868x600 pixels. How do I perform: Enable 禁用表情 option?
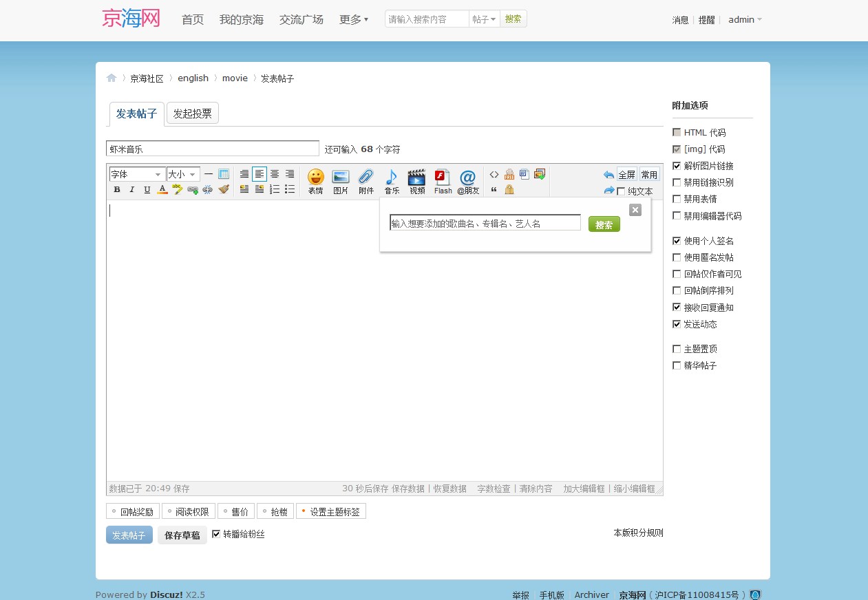677,199
